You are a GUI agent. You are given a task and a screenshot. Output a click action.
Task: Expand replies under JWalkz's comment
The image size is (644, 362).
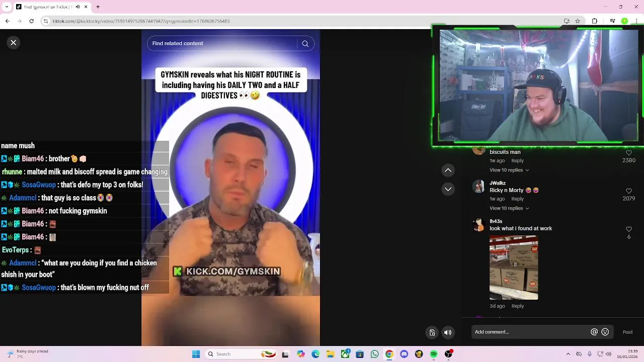point(509,208)
